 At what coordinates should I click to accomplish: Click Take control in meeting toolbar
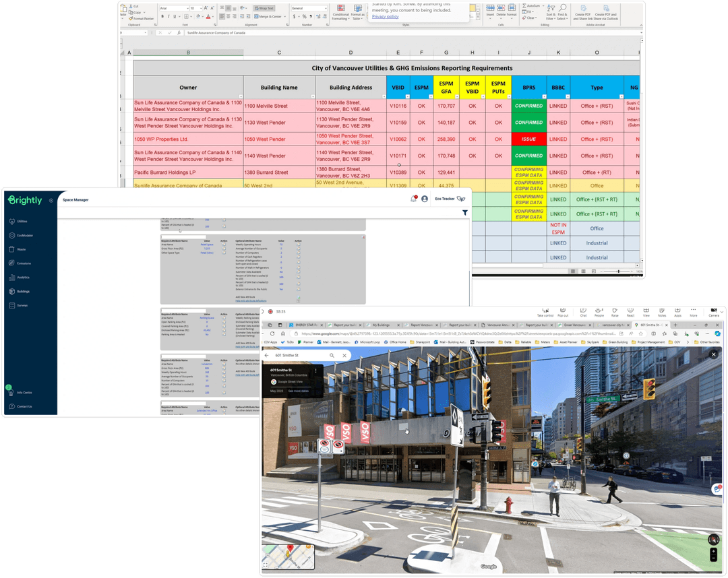pos(545,312)
